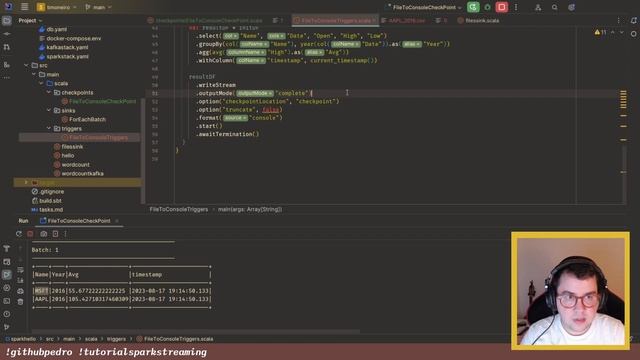Open the Git tool window icon at bottom-left

click(x=7, y=327)
